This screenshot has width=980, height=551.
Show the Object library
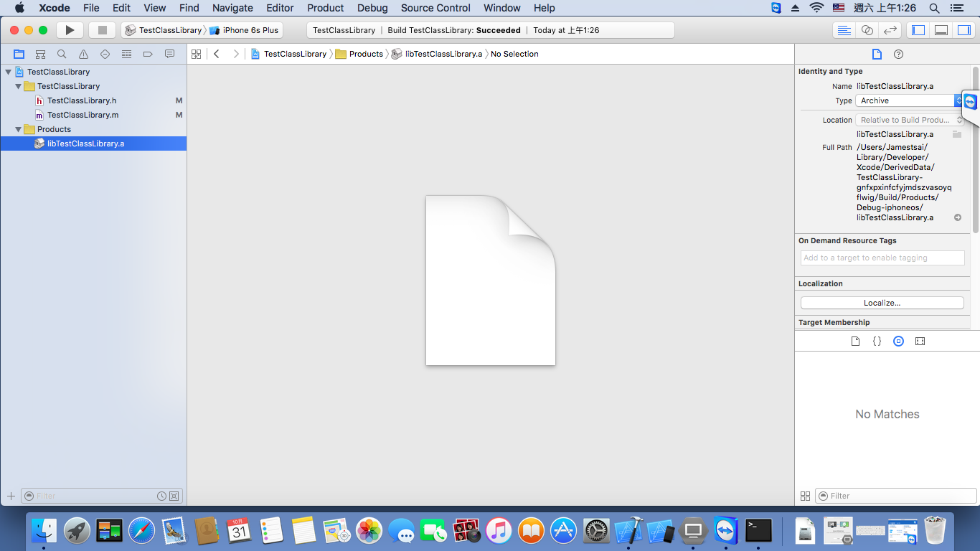(x=898, y=342)
